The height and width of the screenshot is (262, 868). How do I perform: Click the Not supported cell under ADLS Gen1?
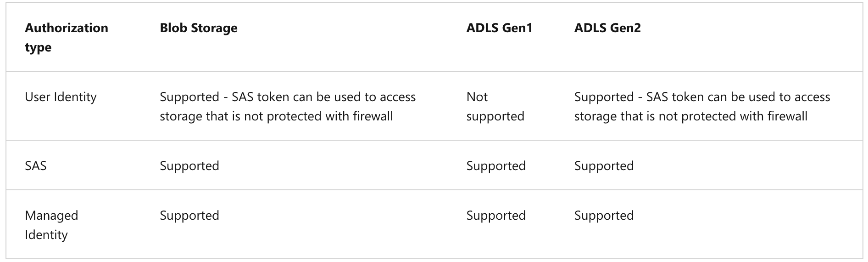(x=495, y=106)
